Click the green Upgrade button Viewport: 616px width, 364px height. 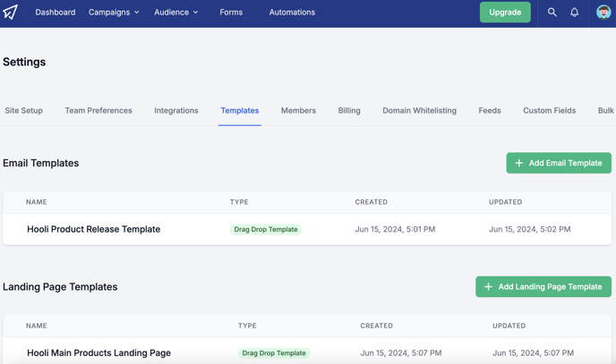(x=505, y=13)
